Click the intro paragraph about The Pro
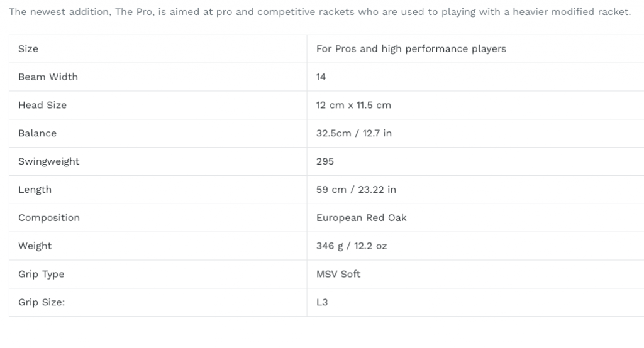This screenshot has width=644, height=348. (x=320, y=12)
